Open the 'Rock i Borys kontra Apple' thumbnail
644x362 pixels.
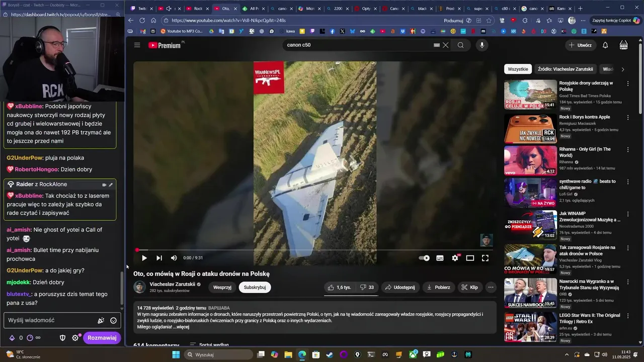[x=530, y=128]
